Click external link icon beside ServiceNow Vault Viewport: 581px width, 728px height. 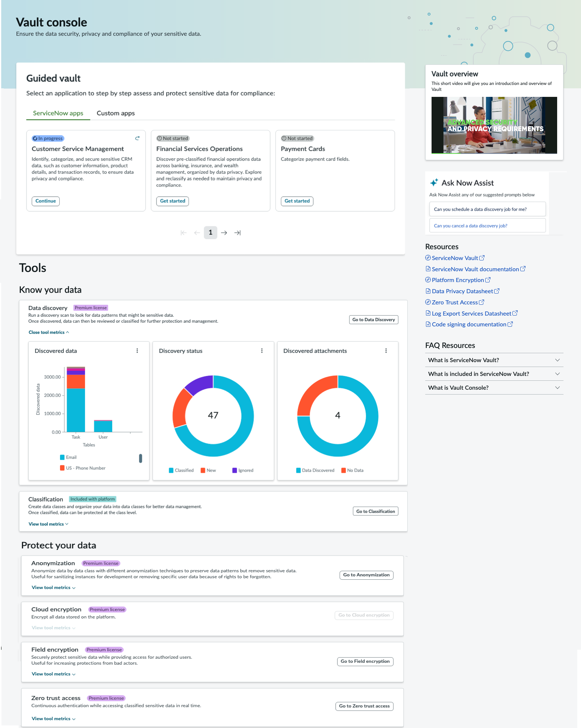point(482,258)
